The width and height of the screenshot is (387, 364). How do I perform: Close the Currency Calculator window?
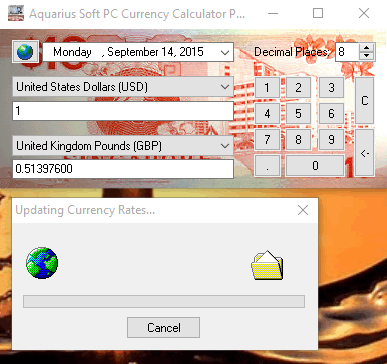364,13
